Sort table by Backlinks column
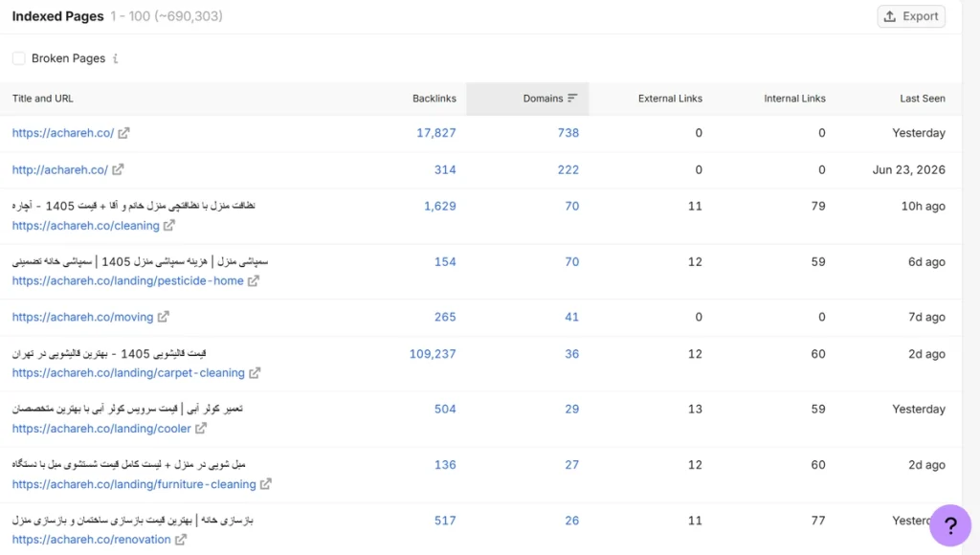Viewport: 980px width, 555px height. pyautogui.click(x=434, y=99)
